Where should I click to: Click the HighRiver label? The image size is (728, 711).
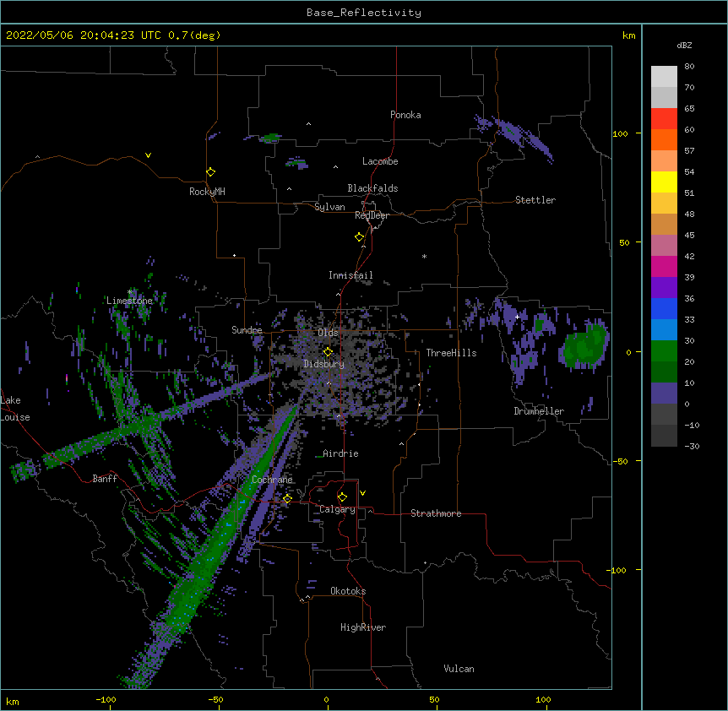coord(363,627)
